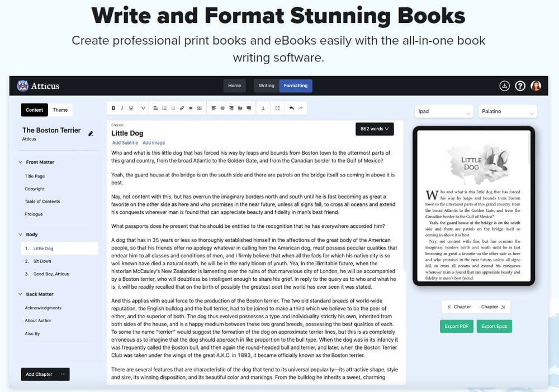Screen dimensions: 559x392
Task: Click The Boston Terrier book title
Action: (51, 130)
